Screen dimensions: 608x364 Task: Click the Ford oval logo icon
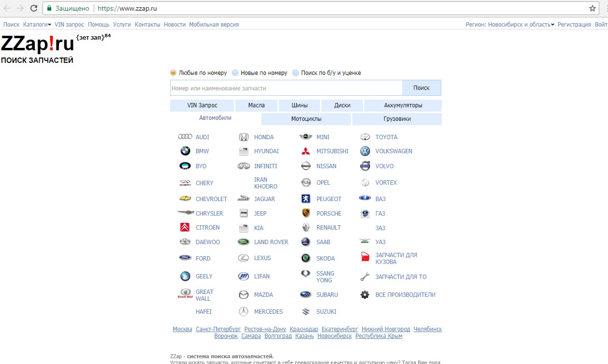pyautogui.click(x=185, y=258)
